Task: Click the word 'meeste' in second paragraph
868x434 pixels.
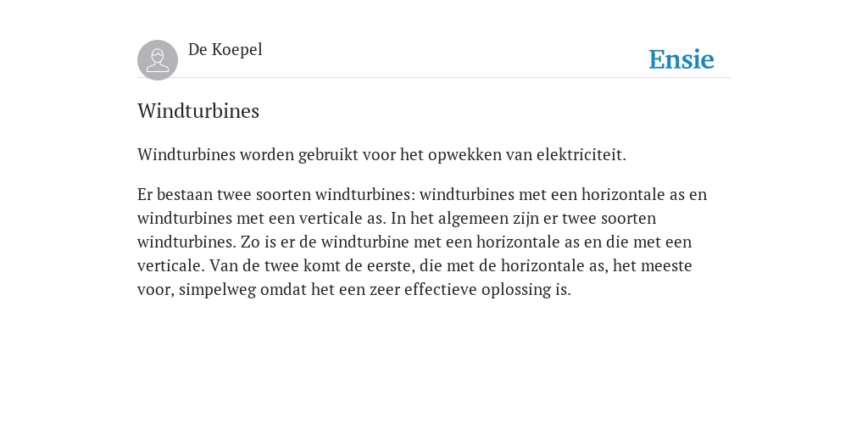Action: click(665, 266)
